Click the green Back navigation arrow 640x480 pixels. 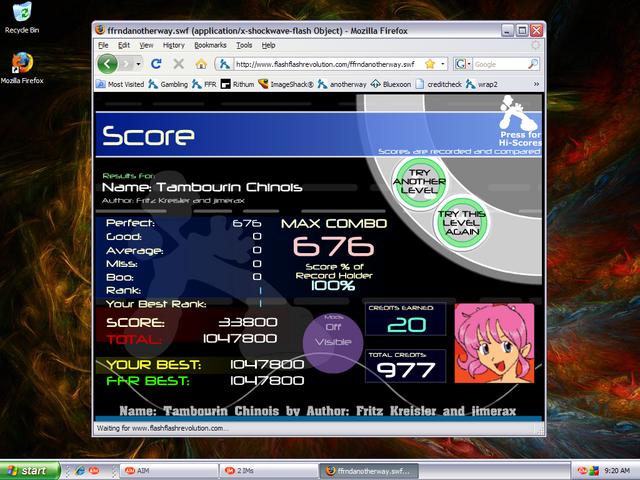coord(107,64)
